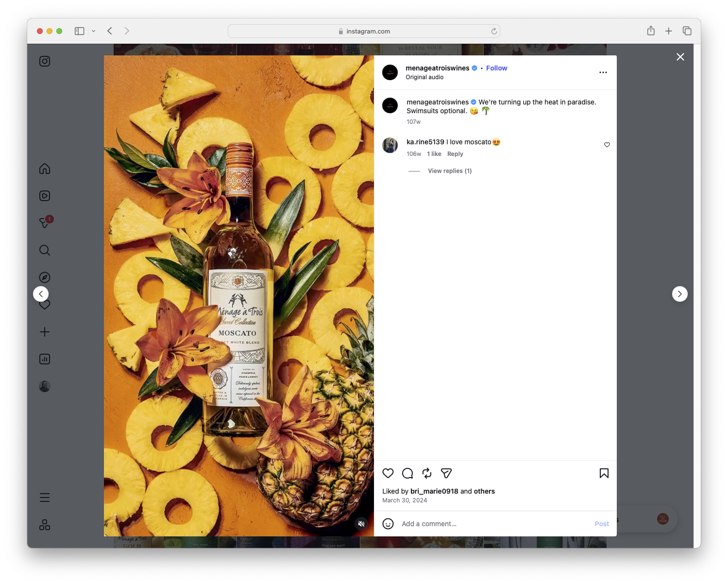Open the ka.rine5139 username link
The image size is (728, 584).
point(425,142)
